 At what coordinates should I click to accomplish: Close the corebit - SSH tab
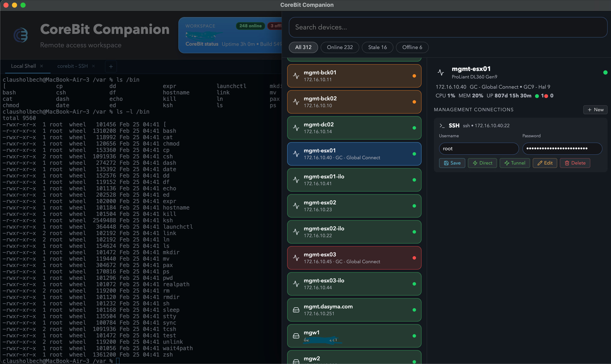(x=93, y=66)
